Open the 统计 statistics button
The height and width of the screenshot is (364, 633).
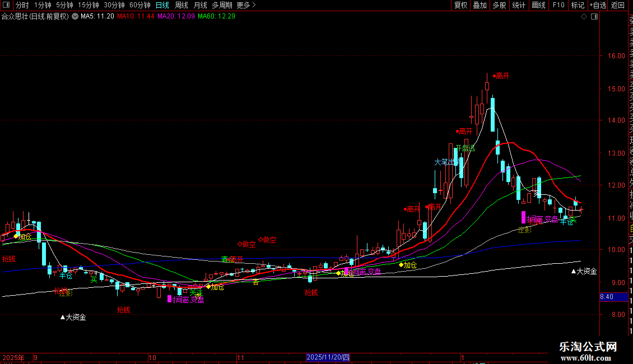(519, 5)
